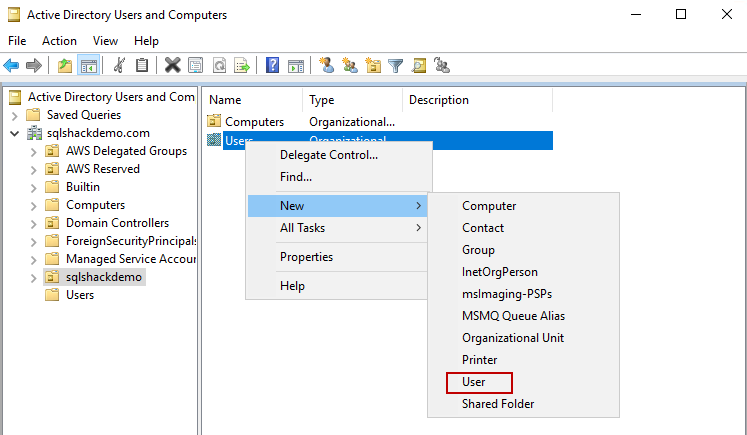This screenshot has width=747, height=435.
Task: Click the Create new group toolbar icon
Action: point(349,66)
